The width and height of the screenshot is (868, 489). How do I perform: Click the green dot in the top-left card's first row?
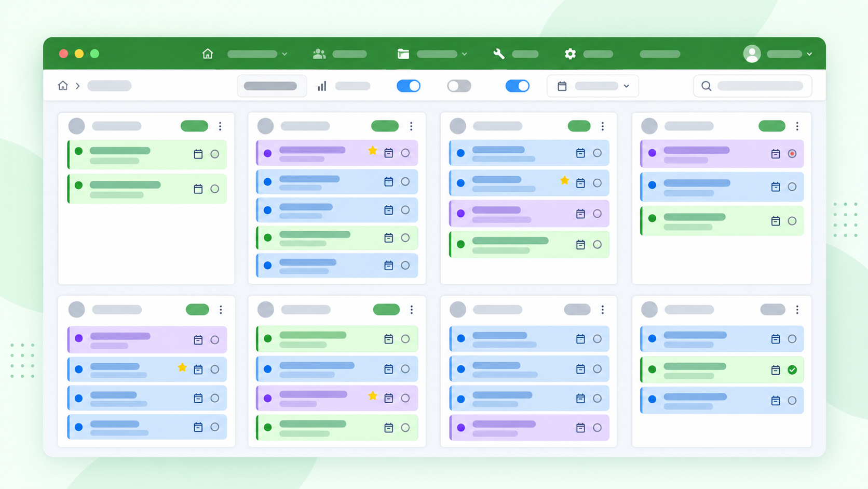(79, 151)
